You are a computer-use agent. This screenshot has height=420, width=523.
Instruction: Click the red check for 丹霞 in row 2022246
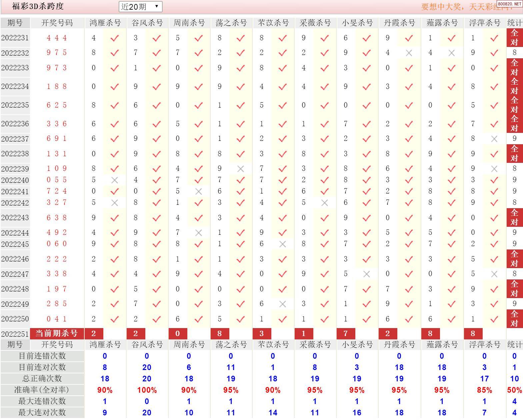pyautogui.click(x=409, y=259)
